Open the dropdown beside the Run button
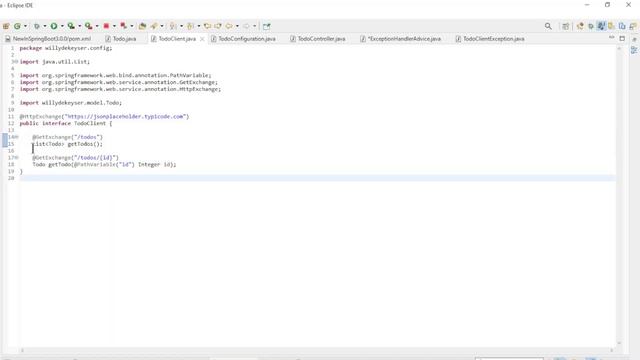 click(x=62, y=26)
